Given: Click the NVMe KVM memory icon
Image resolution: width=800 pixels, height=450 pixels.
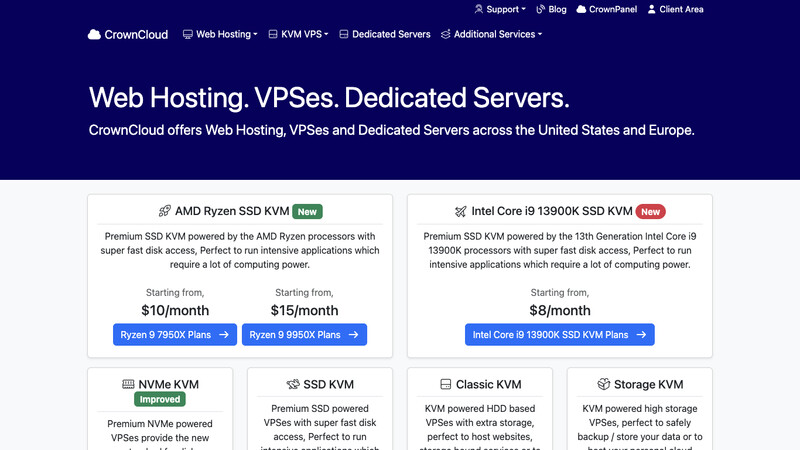Looking at the screenshot, I should [x=129, y=384].
